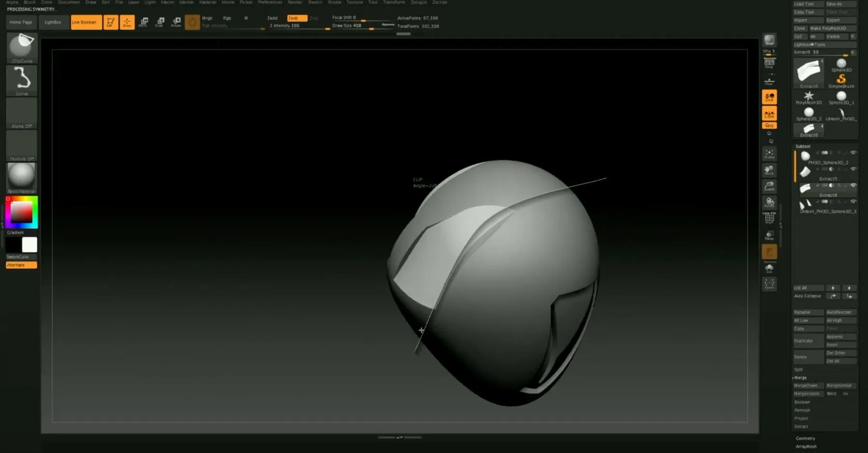Click the Transp transparency icon
868x453 pixels.
click(x=769, y=235)
